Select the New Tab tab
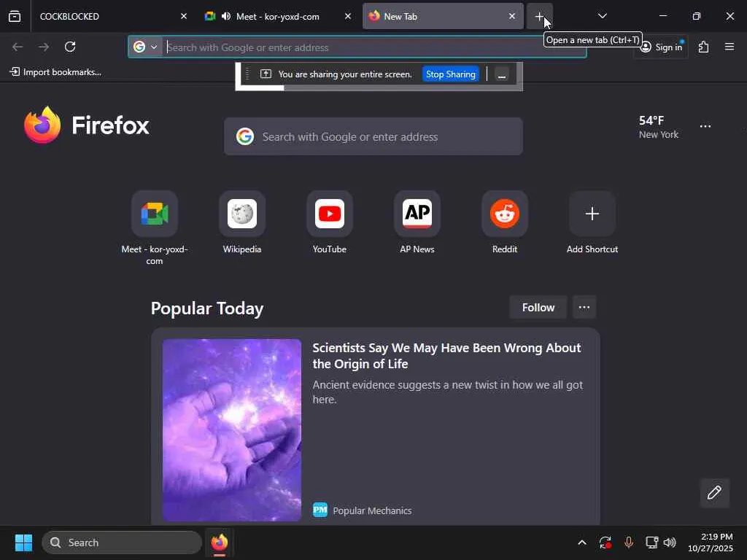 pos(443,16)
